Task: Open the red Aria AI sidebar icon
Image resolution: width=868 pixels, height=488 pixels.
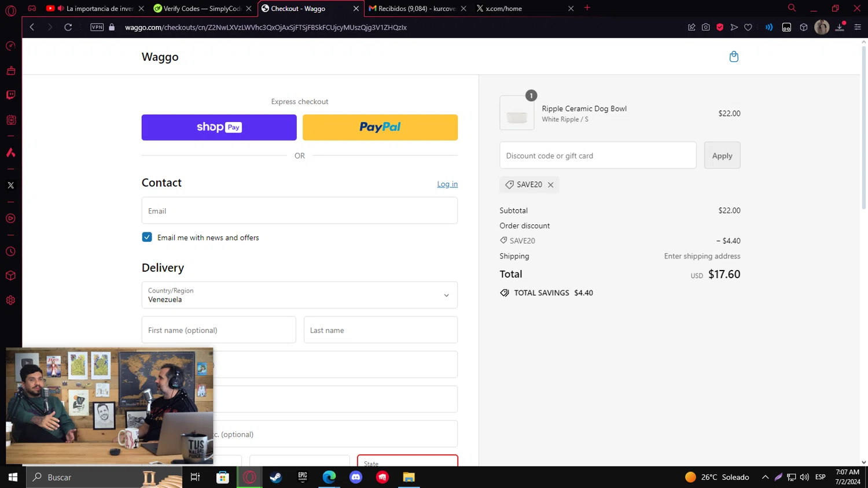Action: point(10,153)
